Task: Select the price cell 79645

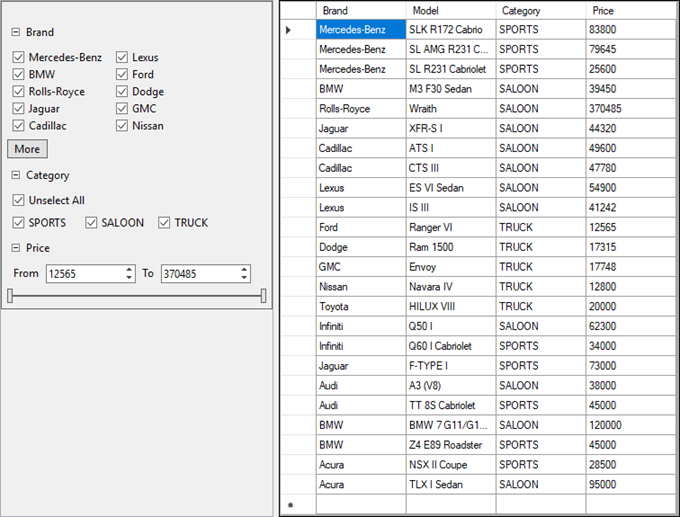Action: pos(632,49)
